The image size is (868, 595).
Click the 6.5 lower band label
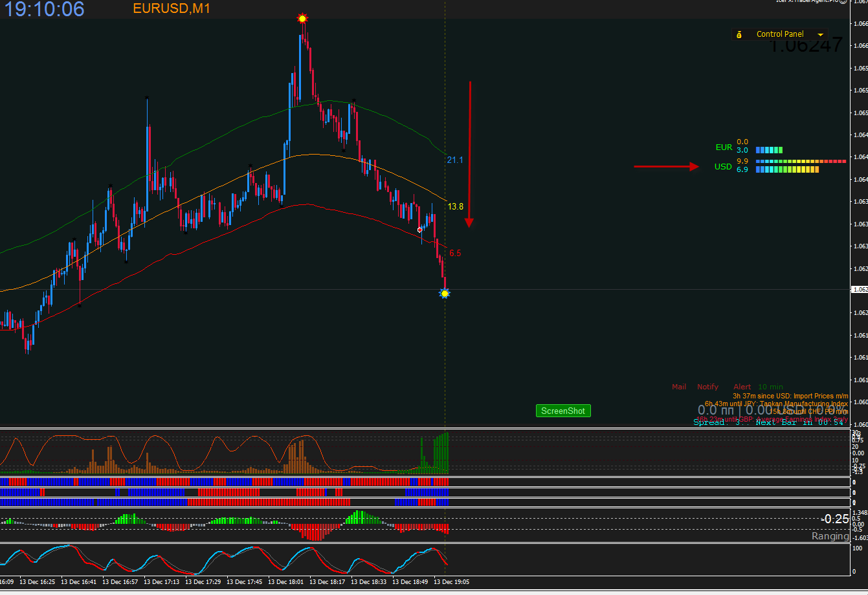coord(455,253)
